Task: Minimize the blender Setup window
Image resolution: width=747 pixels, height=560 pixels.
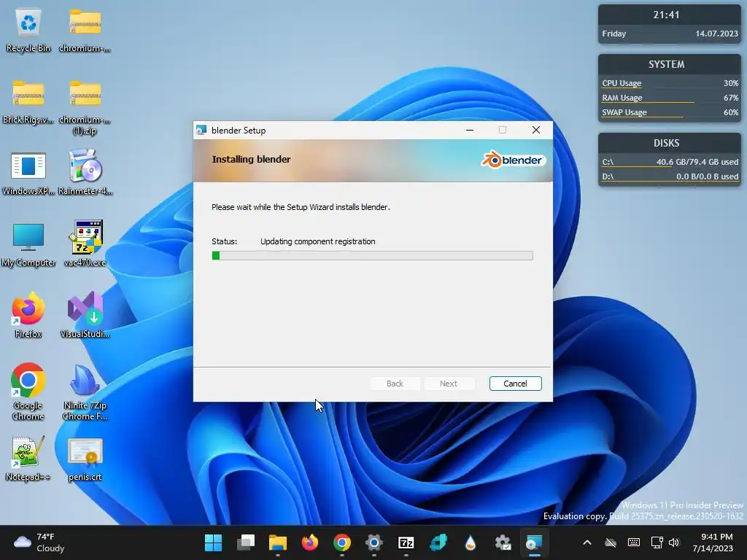Action: coord(470,130)
